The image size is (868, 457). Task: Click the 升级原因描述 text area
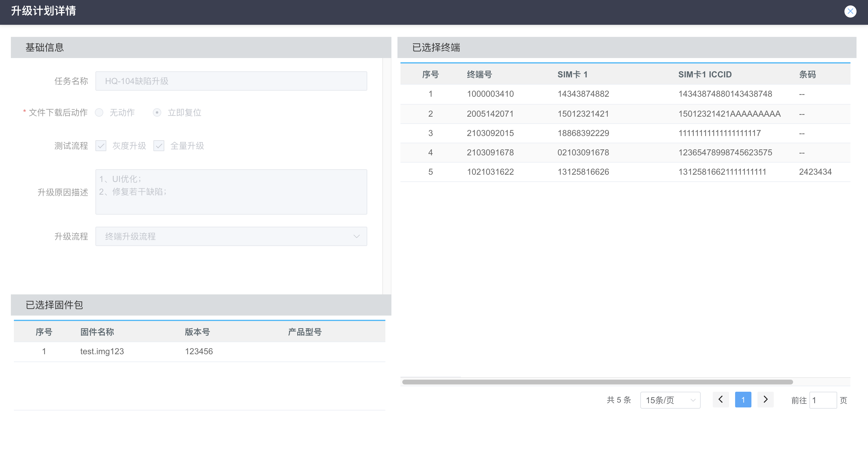[x=231, y=192]
